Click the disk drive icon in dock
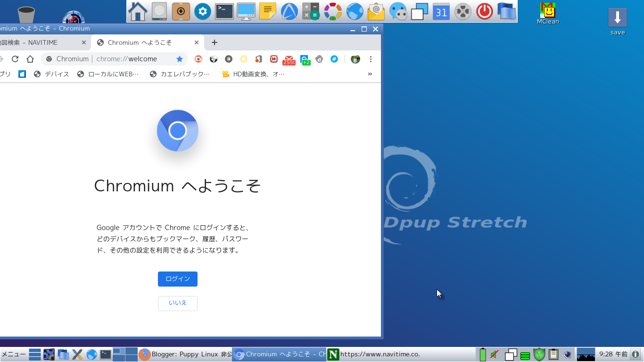This screenshot has height=362, width=644. coord(159,11)
